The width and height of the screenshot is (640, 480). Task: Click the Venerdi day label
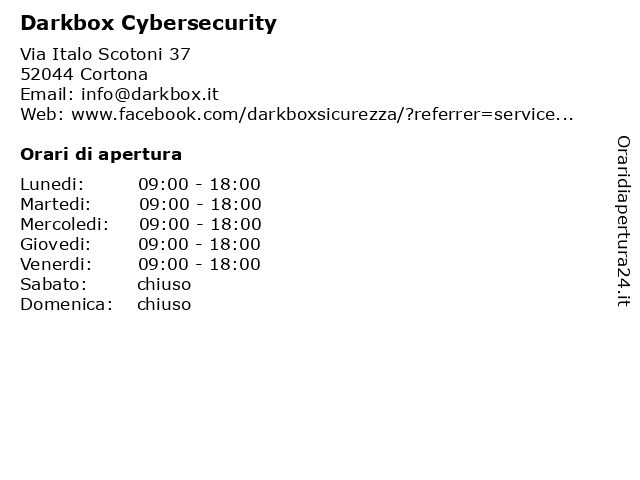tap(56, 264)
